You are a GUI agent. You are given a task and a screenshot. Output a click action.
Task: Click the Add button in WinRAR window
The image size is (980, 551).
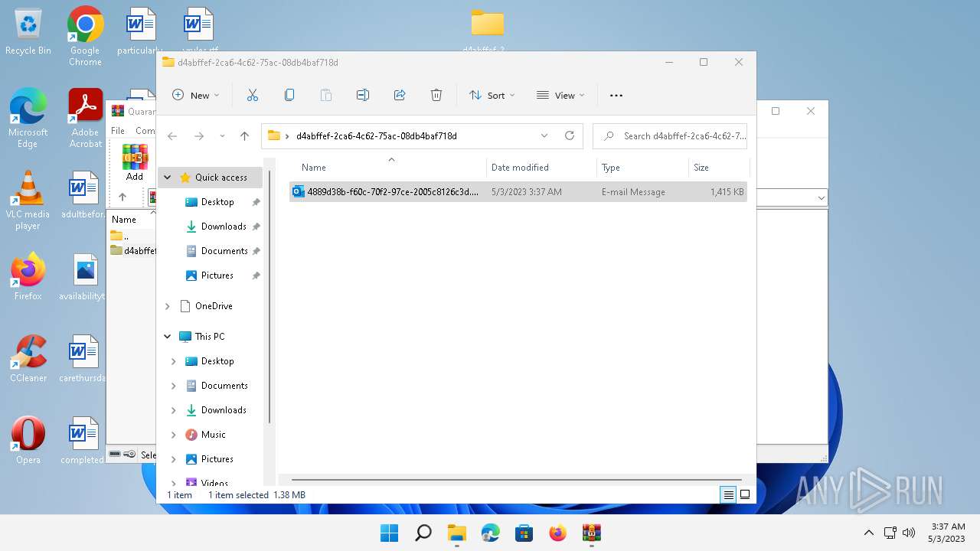coord(135,163)
